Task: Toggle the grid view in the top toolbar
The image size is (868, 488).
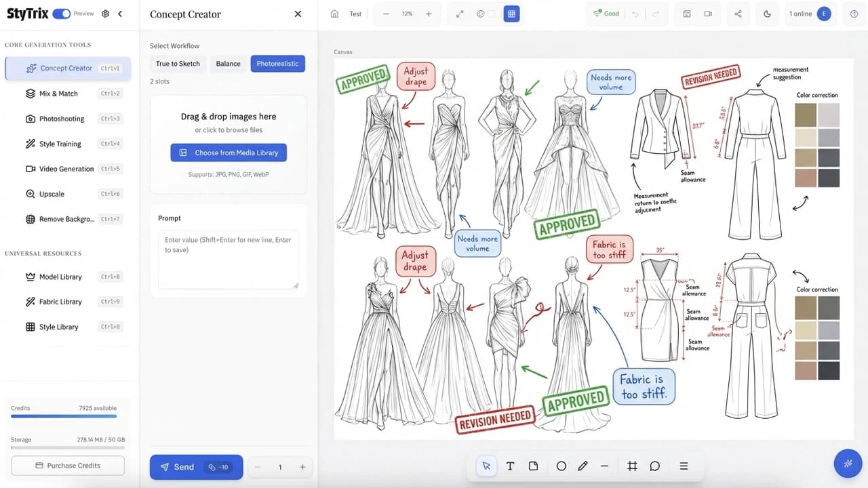Action: [x=512, y=12]
